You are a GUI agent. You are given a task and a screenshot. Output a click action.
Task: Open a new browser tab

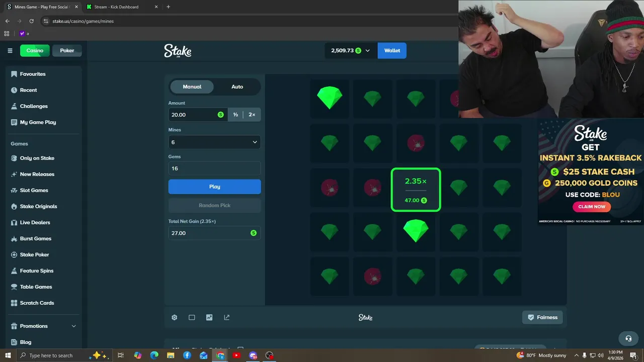tap(168, 7)
